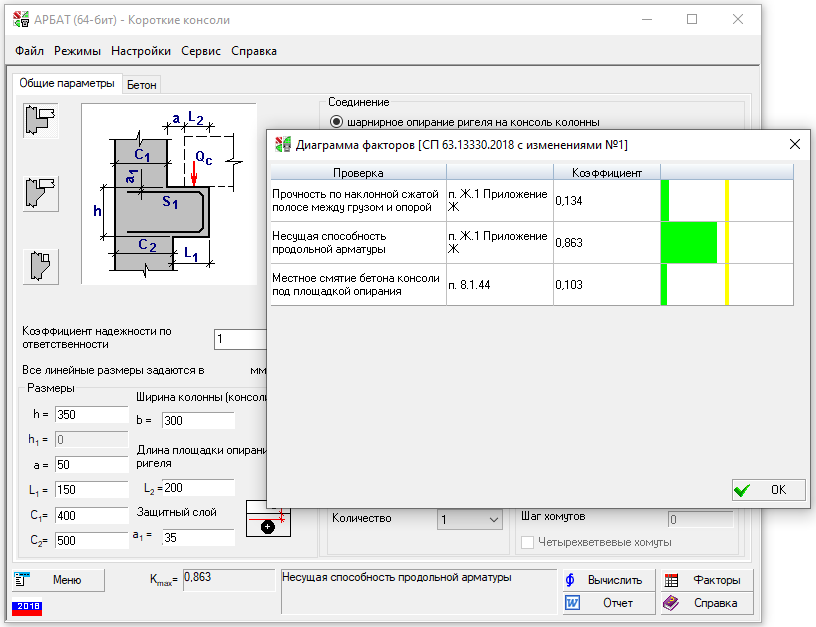
Task: Switch to the Бетон tab
Action: 142,85
